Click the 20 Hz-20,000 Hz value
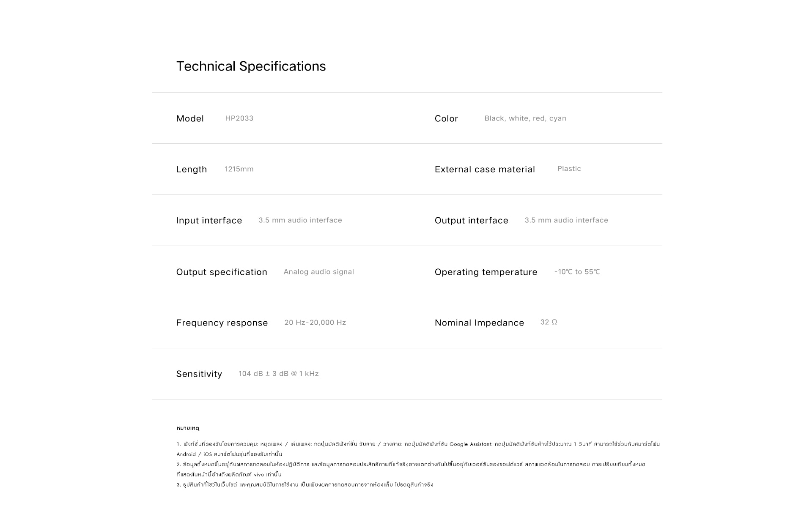Screen dimensions: 812x528 click(315, 323)
